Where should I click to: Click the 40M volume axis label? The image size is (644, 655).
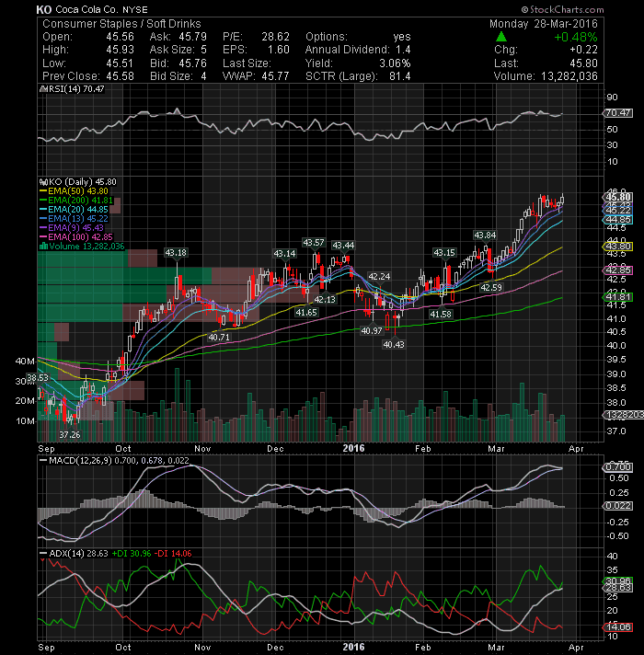(25, 362)
